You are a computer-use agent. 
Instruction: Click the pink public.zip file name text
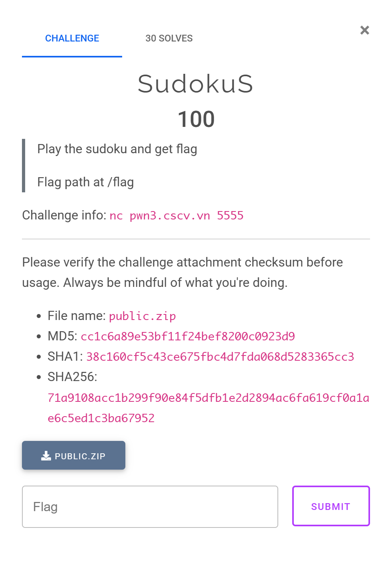coord(142,316)
